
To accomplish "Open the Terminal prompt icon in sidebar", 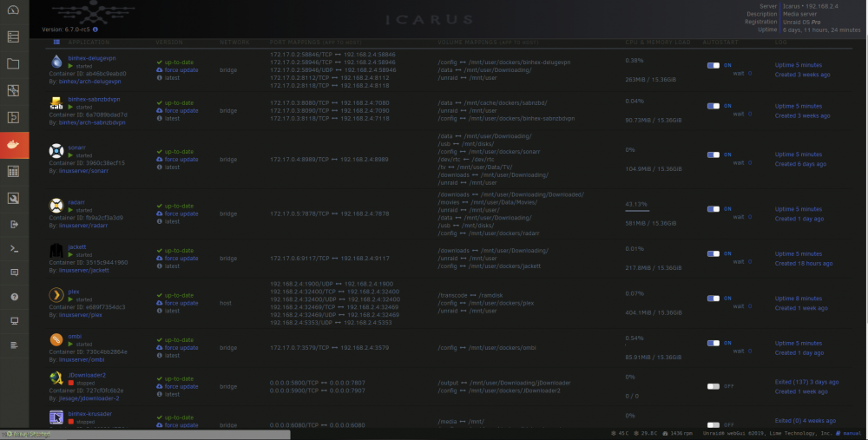I will point(15,248).
